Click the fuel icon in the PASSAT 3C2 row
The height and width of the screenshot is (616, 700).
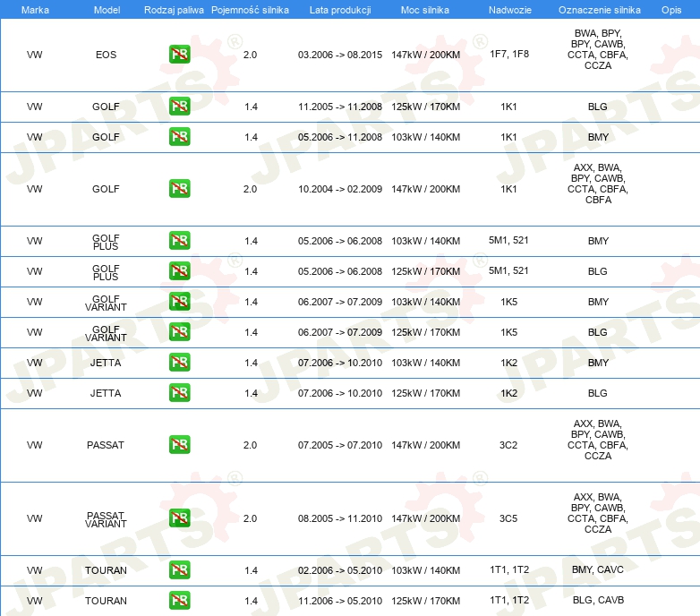click(179, 445)
